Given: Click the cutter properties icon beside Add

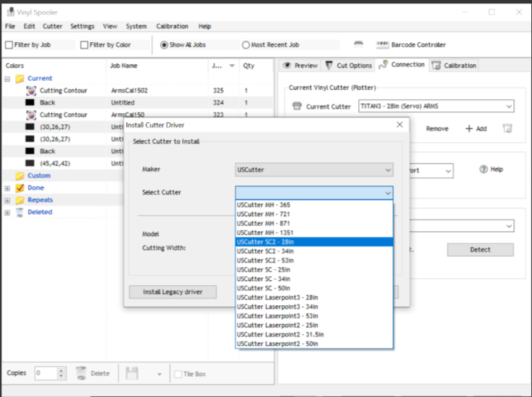Looking at the screenshot, I should 507,128.
